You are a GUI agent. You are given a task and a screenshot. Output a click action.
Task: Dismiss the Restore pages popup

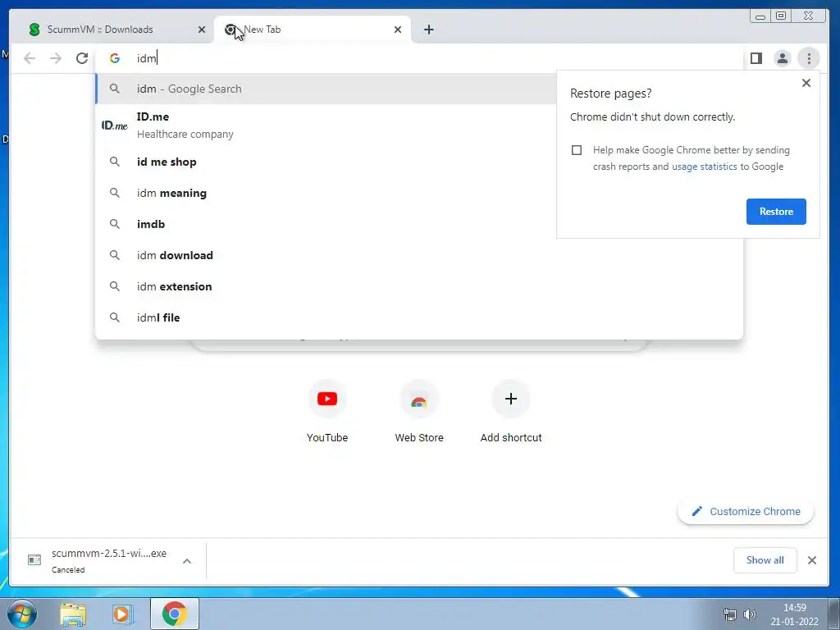click(x=806, y=83)
